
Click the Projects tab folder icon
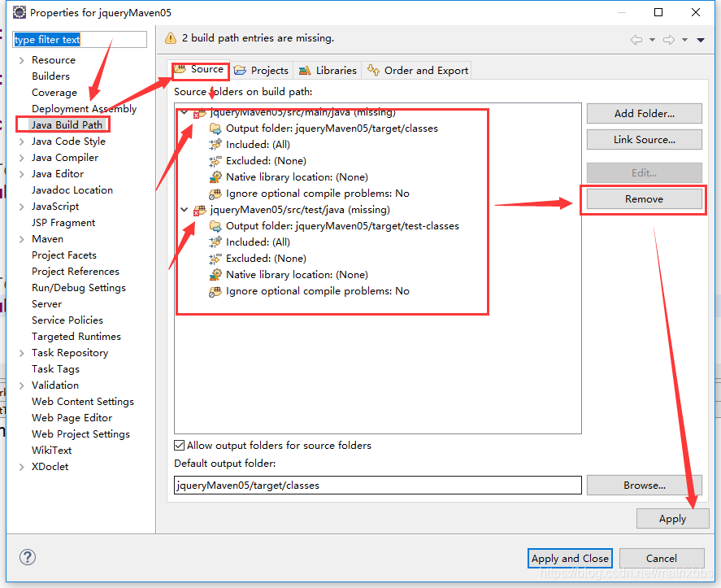(240, 71)
